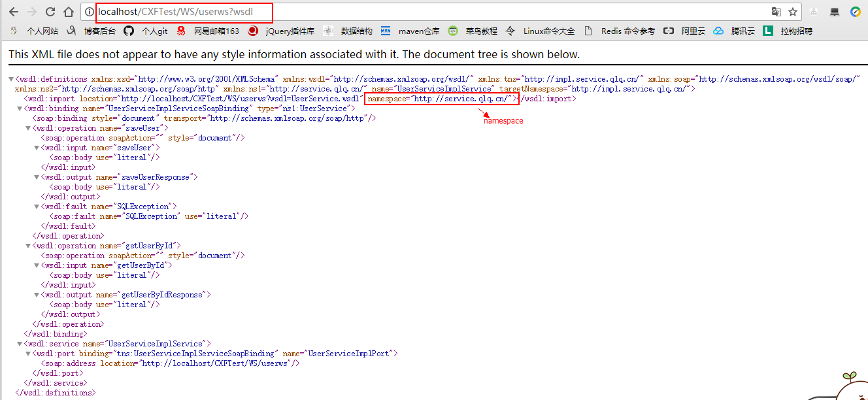Open the 拉钩招聘 bookmark
Image resolution: width=868 pixels, height=400 pixels.
coord(788,31)
